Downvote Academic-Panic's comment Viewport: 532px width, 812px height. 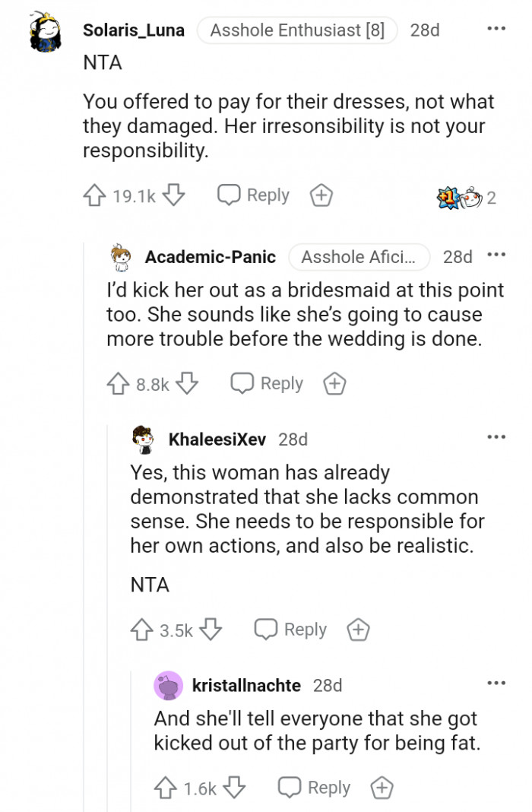coord(187,385)
